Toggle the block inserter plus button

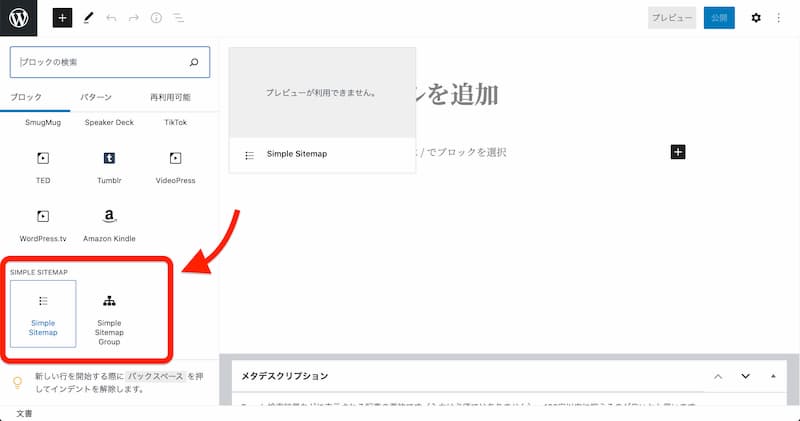(x=62, y=18)
